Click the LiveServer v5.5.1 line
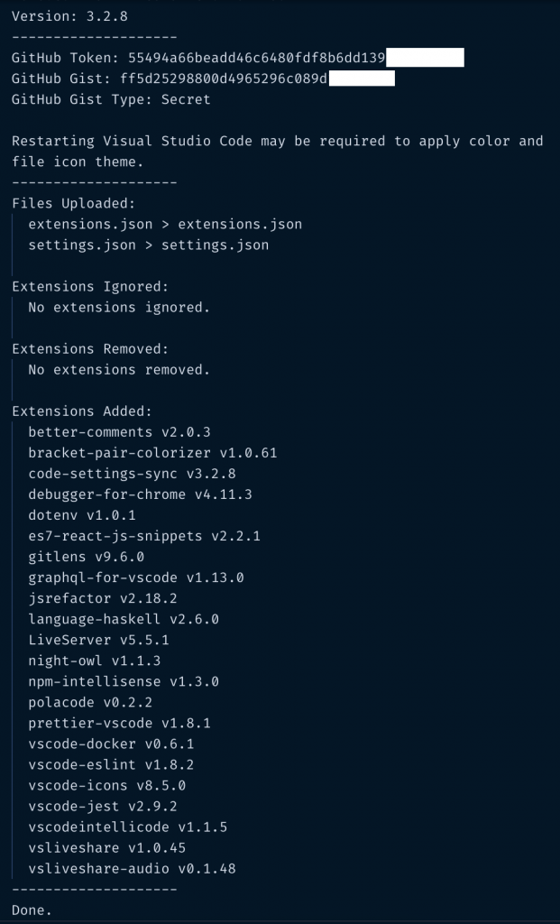Screen dimensions: 560x924 point(98,639)
